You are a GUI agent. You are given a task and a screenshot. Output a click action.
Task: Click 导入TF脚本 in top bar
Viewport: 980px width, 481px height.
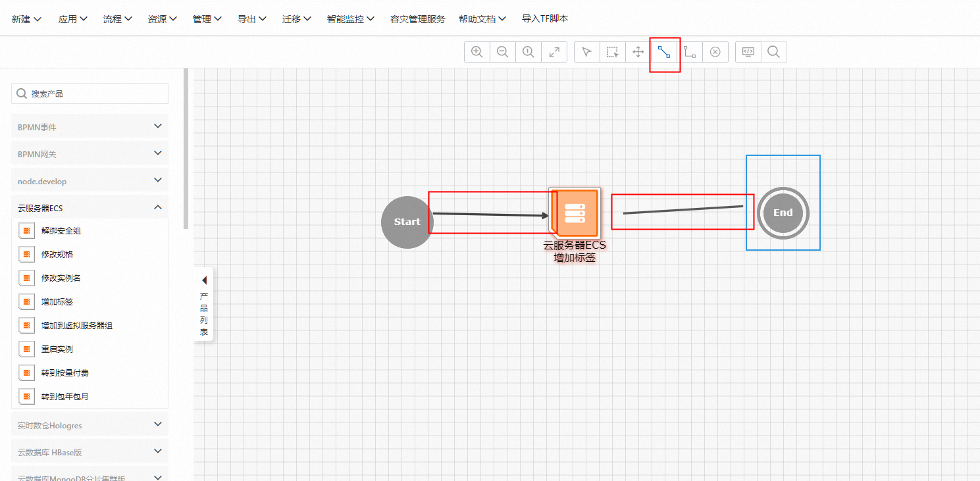[x=545, y=19]
